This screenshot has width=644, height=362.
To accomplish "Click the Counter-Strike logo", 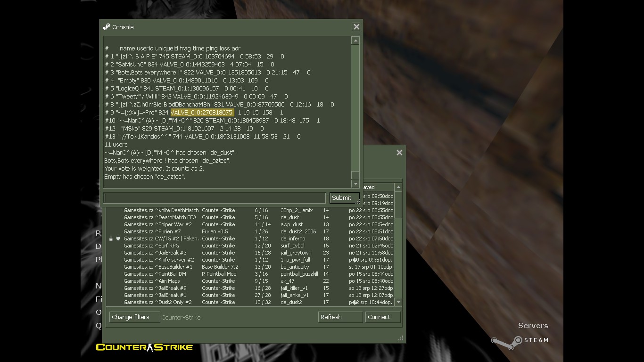I will [x=144, y=347].
